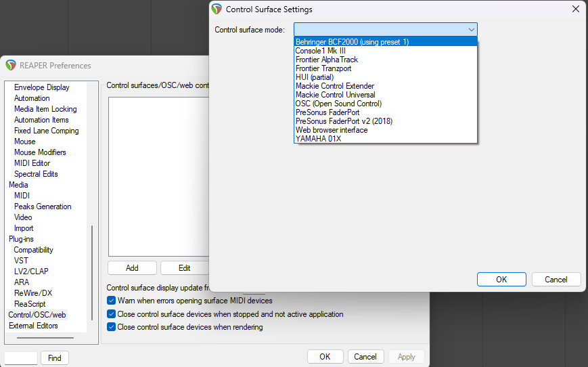The image size is (588, 367).
Task: Open LV2/CLAP preferences page
Action: pyautogui.click(x=31, y=272)
